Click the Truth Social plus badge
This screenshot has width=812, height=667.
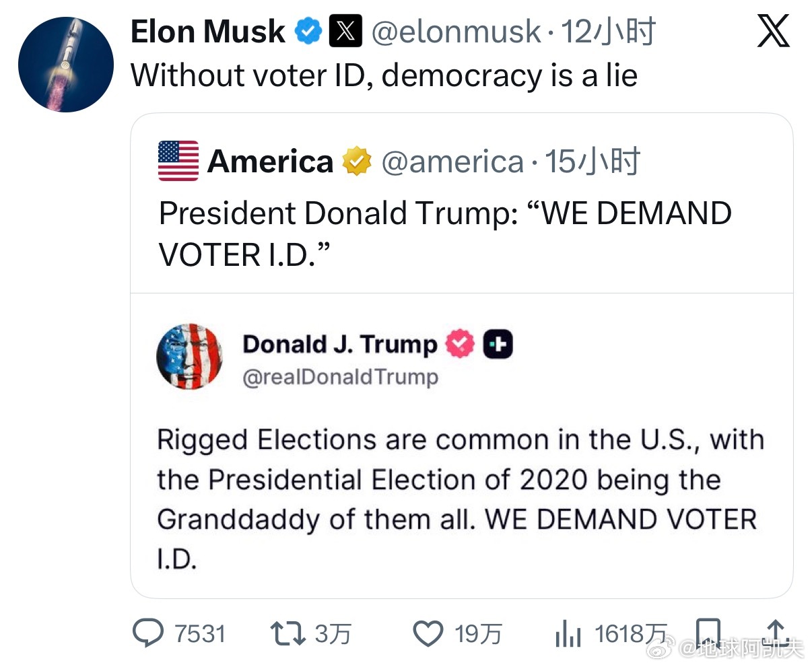tap(498, 344)
